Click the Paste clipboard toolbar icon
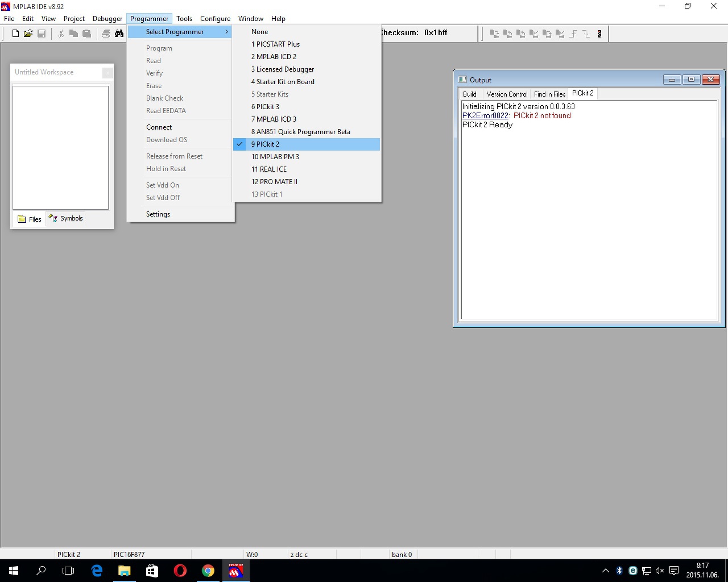This screenshot has height=582, width=728. pyautogui.click(x=86, y=34)
